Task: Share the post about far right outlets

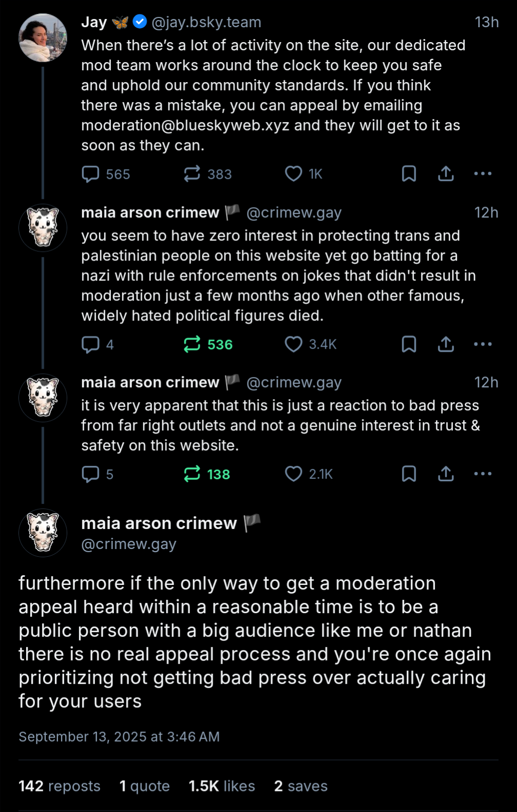Action: pyautogui.click(x=446, y=474)
